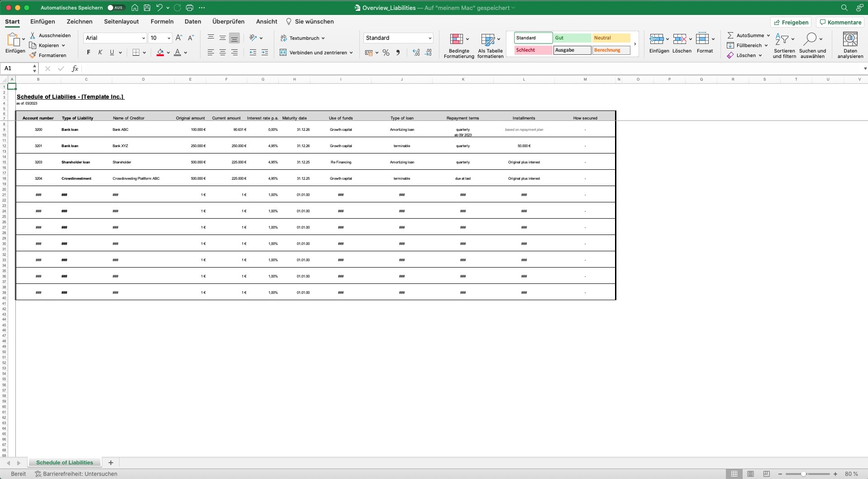Select Schedule of Liabilities sheet tab
This screenshot has width=868, height=479.
(65, 463)
